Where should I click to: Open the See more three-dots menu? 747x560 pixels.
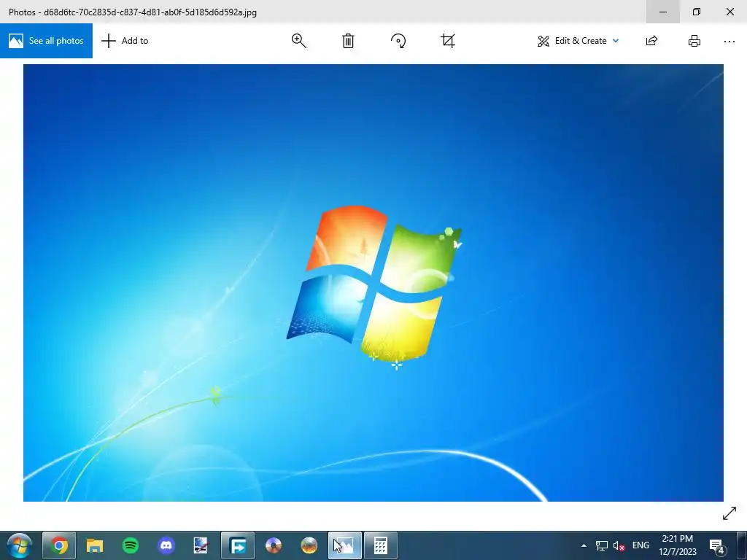[729, 41]
